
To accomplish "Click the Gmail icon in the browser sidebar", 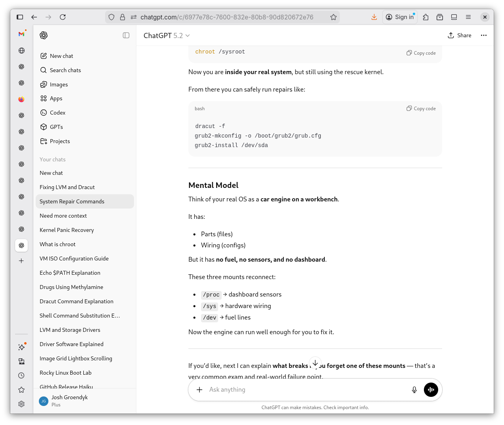I will click(x=21, y=34).
